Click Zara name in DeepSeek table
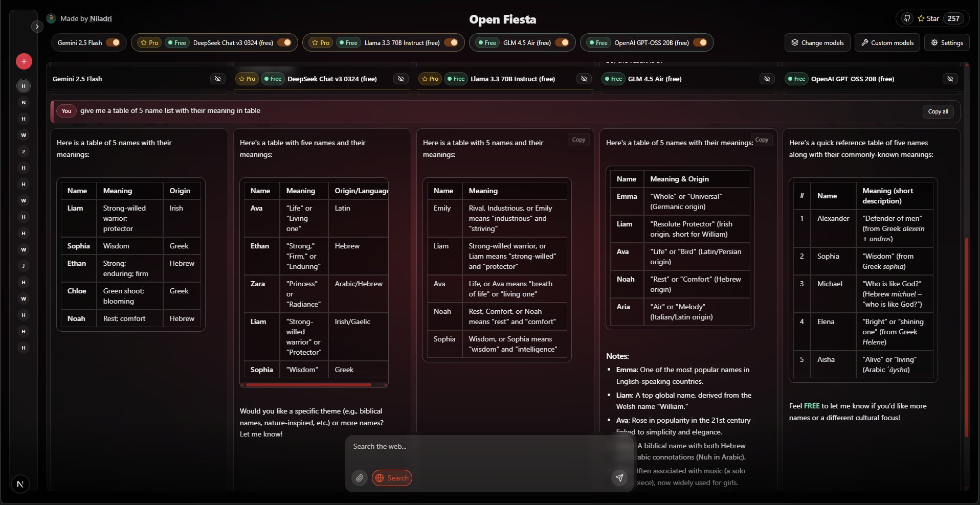 click(258, 284)
